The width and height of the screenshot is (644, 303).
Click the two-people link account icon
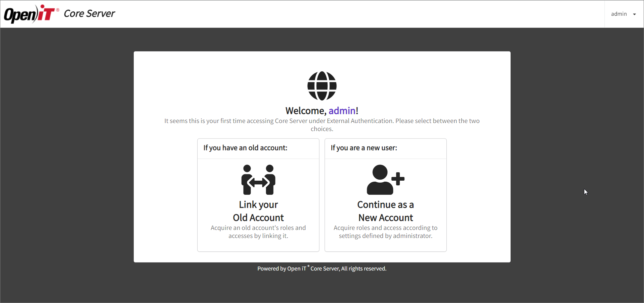258,180
